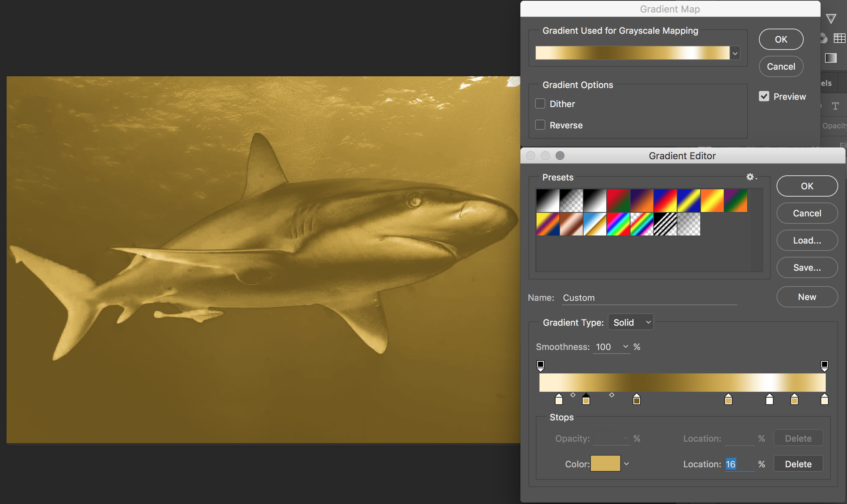Click the New gradient button
847x504 pixels.
click(807, 297)
